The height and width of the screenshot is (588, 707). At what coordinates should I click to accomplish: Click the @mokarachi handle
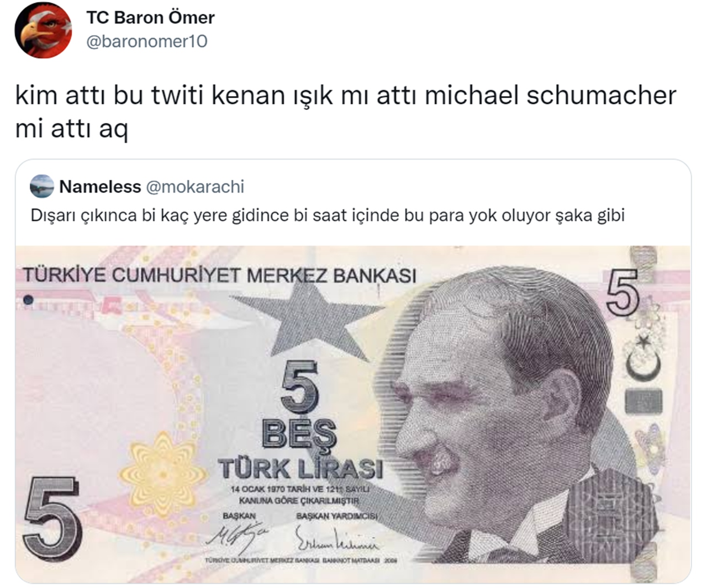195,187
